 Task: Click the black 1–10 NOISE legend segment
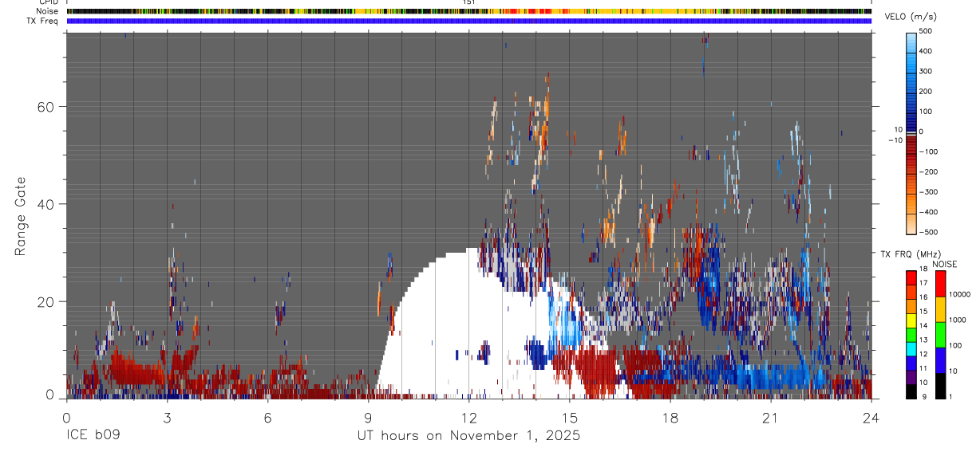point(941,386)
